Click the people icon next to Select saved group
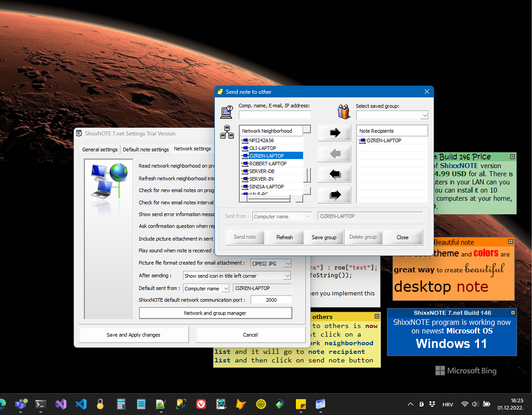 343,111
